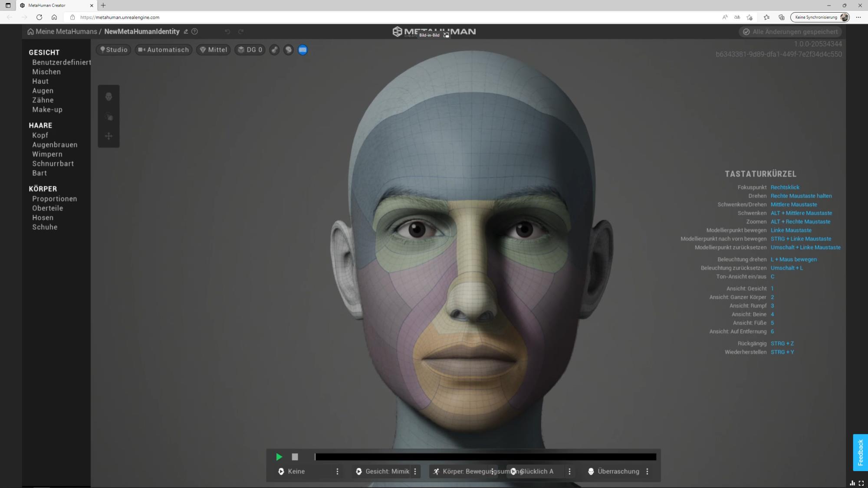This screenshot has width=868, height=488.
Task: Open the Kopf hair section
Action: coord(40,135)
